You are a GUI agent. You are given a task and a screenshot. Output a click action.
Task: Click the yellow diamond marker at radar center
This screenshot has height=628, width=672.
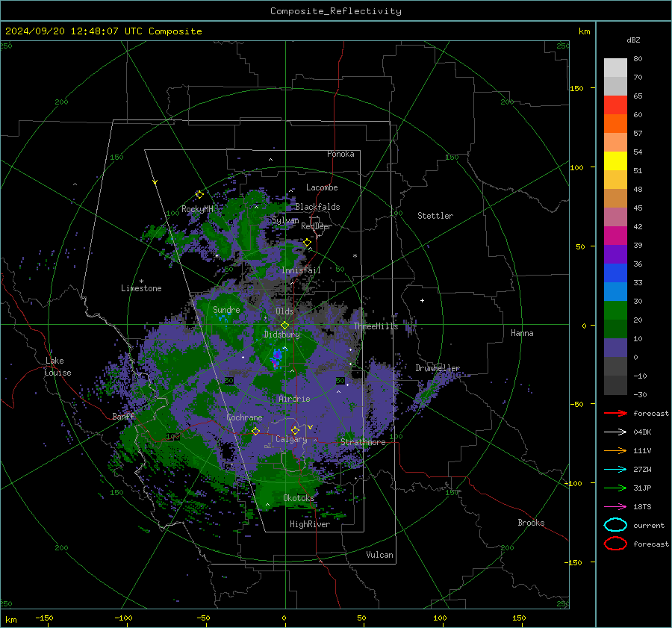point(284,326)
